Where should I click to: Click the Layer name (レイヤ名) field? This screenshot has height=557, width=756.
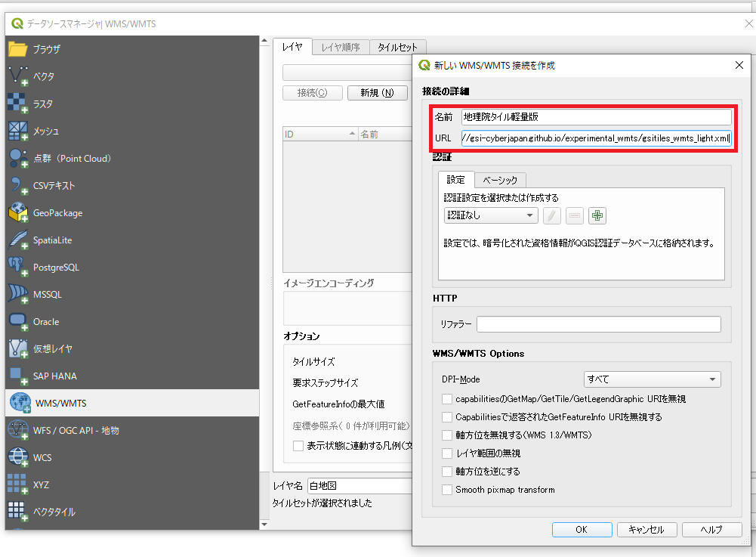[x=360, y=485]
